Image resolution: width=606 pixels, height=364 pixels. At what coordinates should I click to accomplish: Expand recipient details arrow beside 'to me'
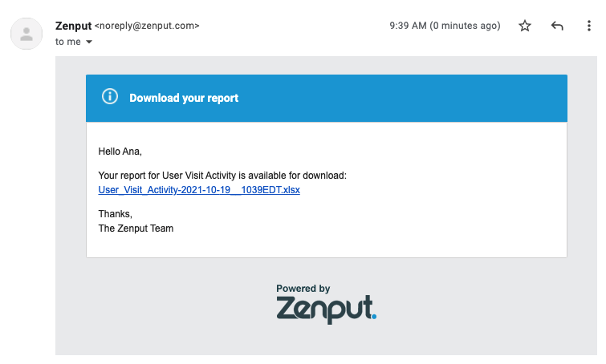click(x=89, y=42)
